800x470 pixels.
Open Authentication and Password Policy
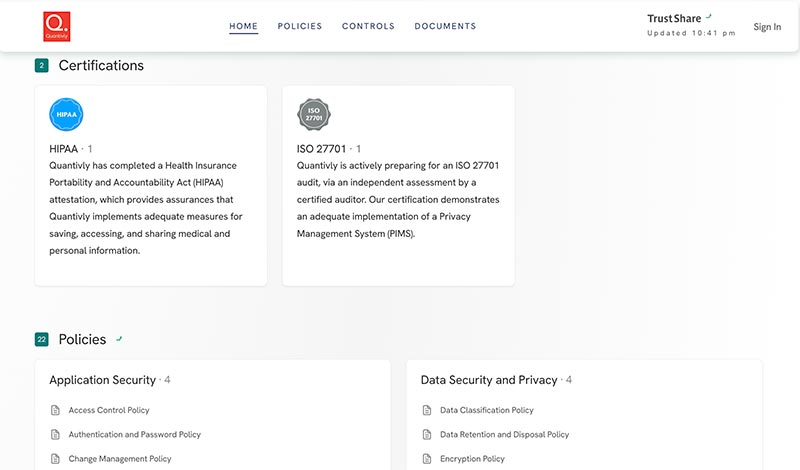pyautogui.click(x=135, y=435)
